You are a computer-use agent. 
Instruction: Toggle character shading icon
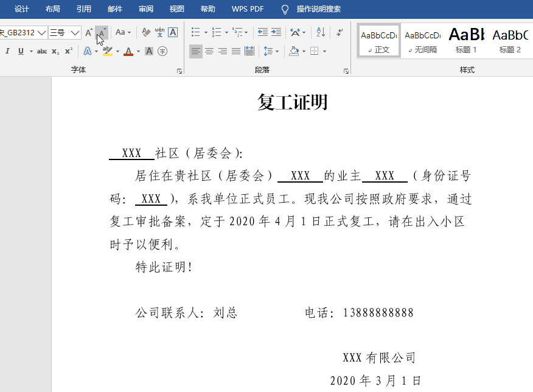click(149, 51)
